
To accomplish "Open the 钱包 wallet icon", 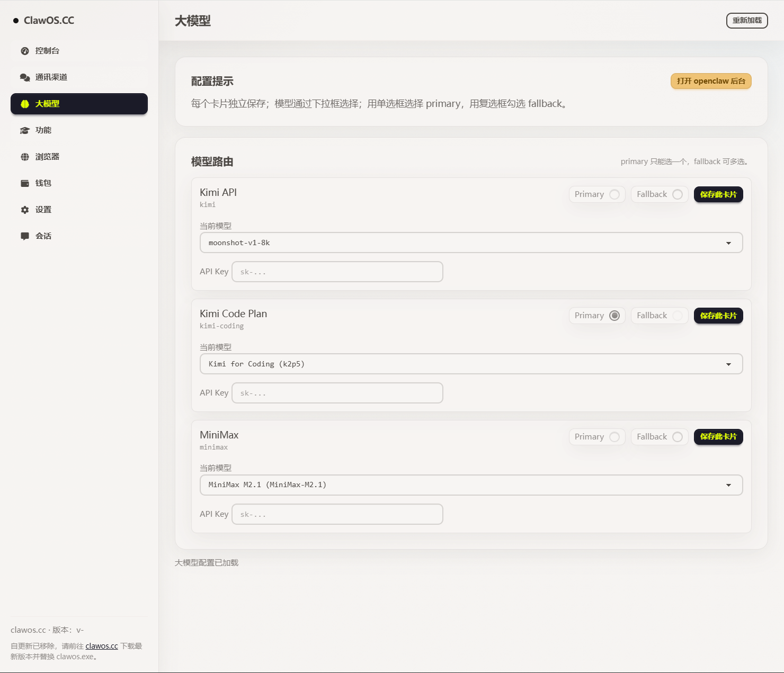I will click(24, 183).
